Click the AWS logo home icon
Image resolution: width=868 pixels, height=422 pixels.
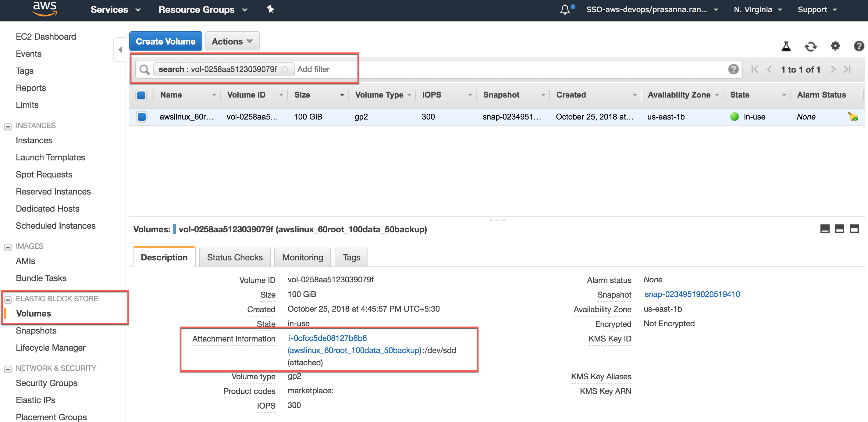(45, 9)
